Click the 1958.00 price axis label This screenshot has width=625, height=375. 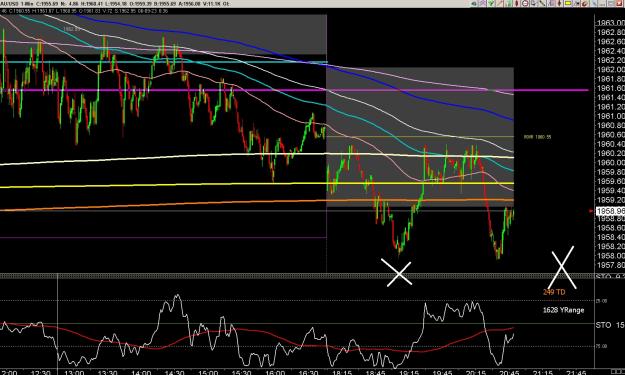pos(610,255)
